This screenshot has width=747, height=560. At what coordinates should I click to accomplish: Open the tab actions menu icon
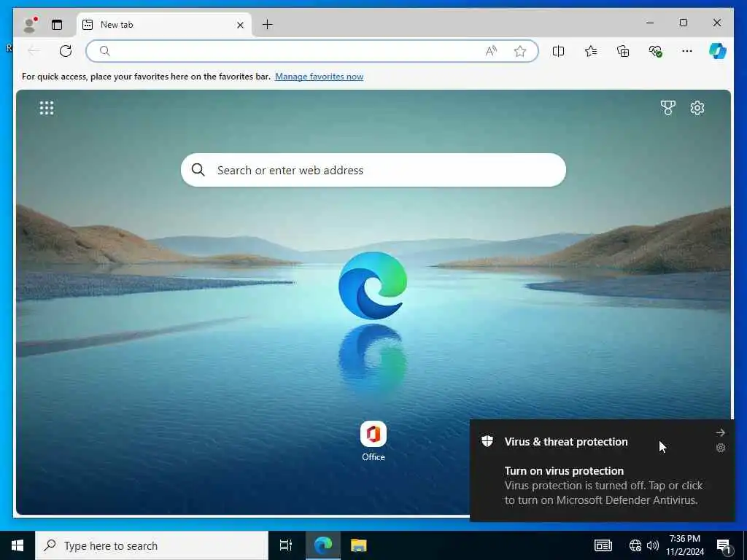(57, 25)
